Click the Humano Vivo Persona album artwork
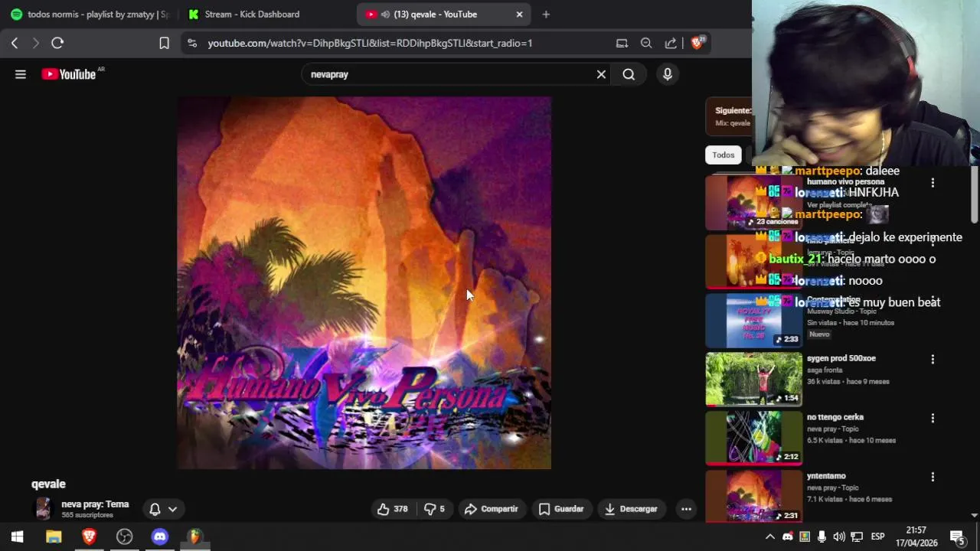The width and height of the screenshot is (980, 551). (x=364, y=282)
